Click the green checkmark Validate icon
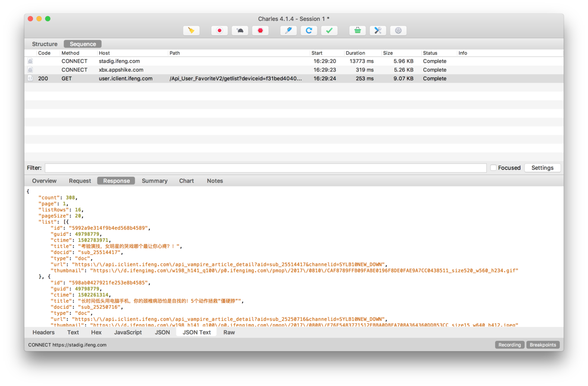Screen dimensions: 588x386 tap(329, 30)
